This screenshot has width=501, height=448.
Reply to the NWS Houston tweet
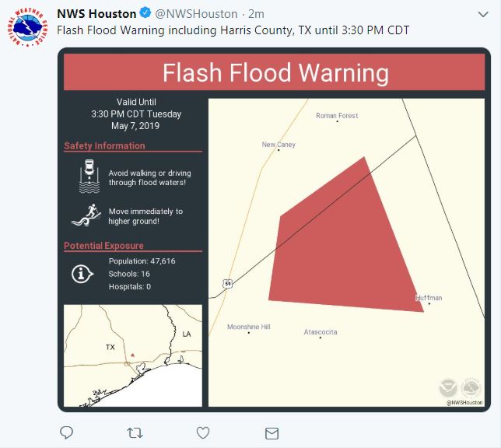(x=67, y=432)
